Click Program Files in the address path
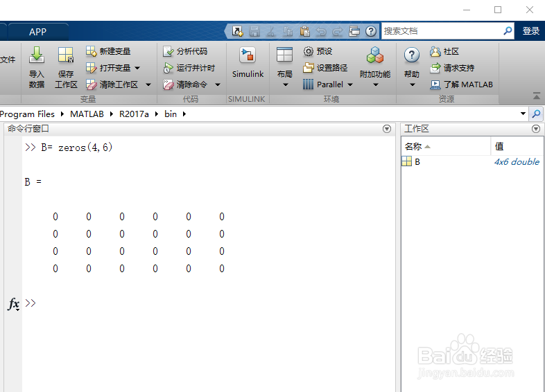 pyautogui.click(x=28, y=114)
